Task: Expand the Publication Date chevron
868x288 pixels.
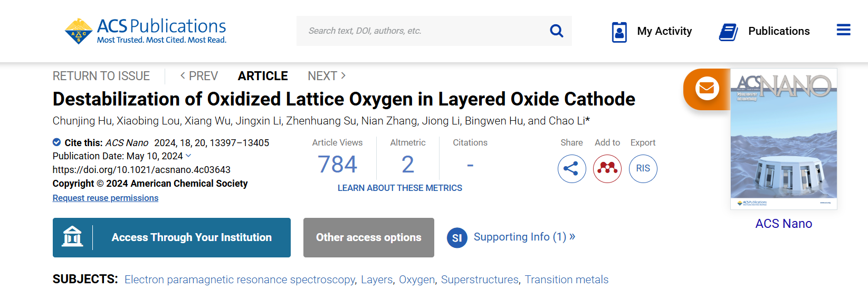Action: point(188,156)
